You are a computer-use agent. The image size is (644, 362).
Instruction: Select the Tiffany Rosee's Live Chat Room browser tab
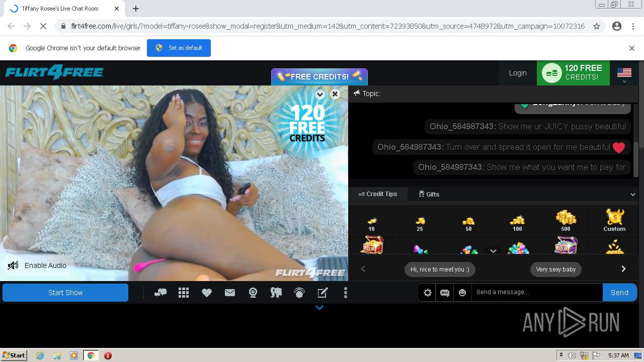(x=63, y=9)
